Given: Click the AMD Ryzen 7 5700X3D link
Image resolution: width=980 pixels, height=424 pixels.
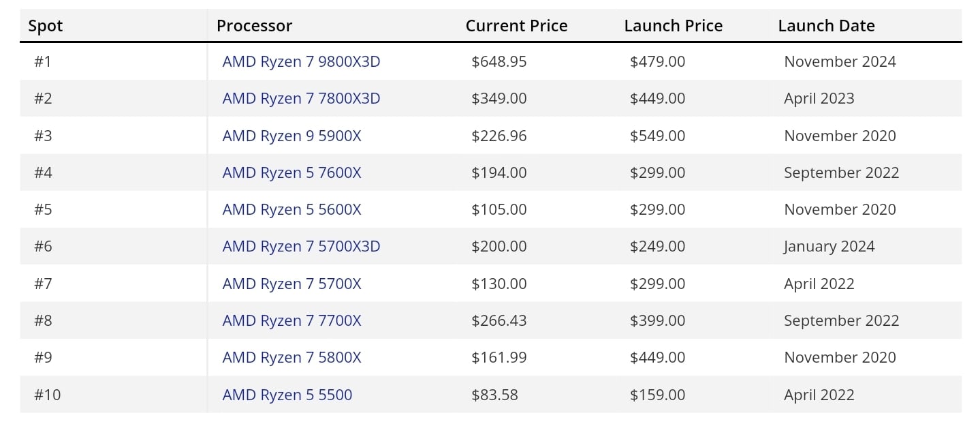Looking at the screenshot, I should point(301,246).
